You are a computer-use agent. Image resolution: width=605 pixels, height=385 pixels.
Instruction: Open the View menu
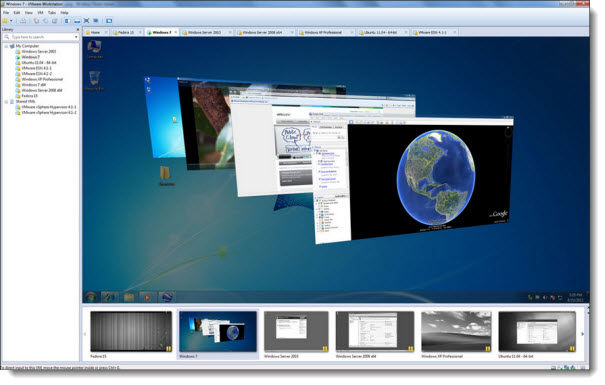(29, 13)
